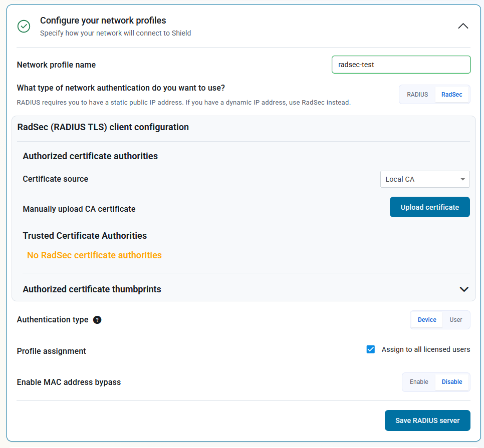
Task: Expand Authorized certificate thumbprints section
Action: coord(464,289)
